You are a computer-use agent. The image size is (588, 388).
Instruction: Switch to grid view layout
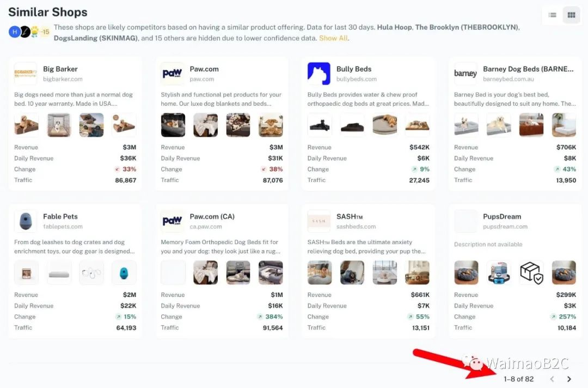pos(571,15)
